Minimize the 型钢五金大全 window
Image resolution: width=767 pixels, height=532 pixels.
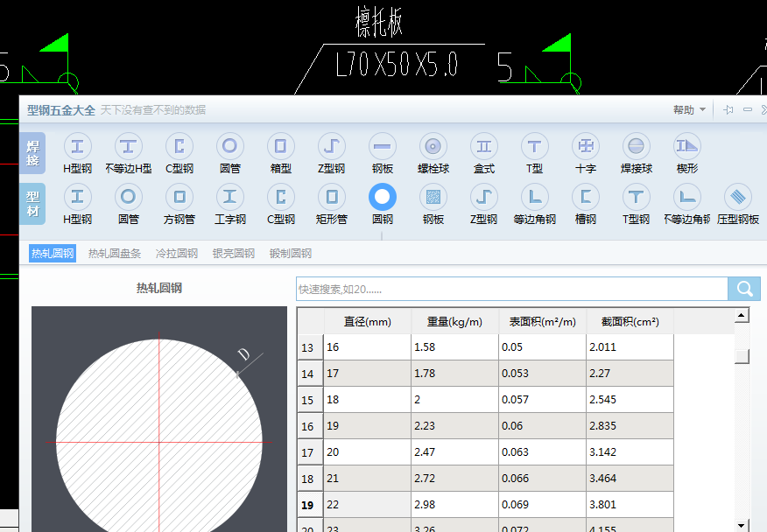748,110
